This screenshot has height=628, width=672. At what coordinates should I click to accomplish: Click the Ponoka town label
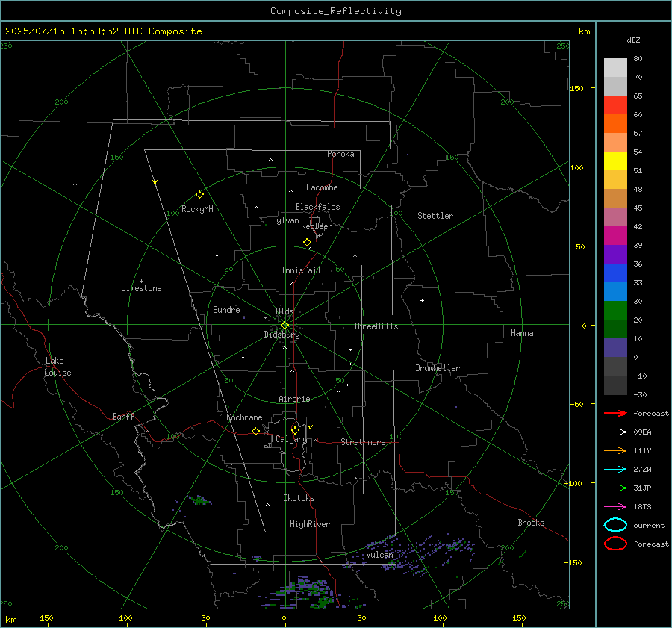pyautogui.click(x=340, y=154)
